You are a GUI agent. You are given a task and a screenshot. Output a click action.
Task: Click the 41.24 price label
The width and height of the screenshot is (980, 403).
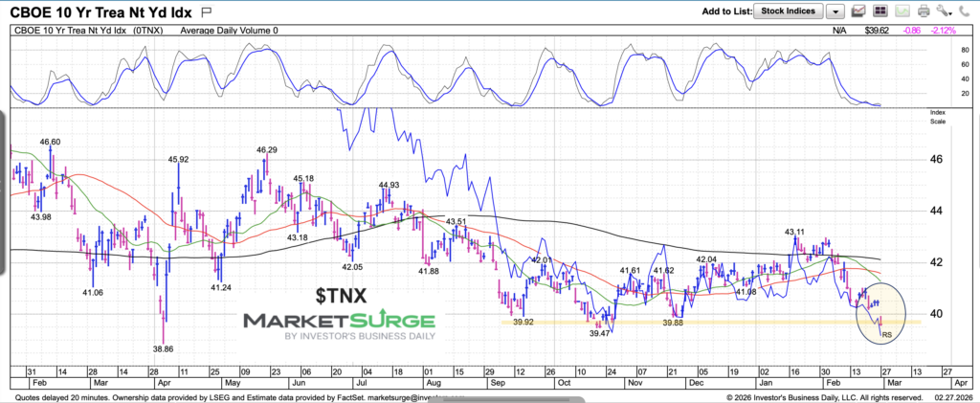[x=221, y=288]
